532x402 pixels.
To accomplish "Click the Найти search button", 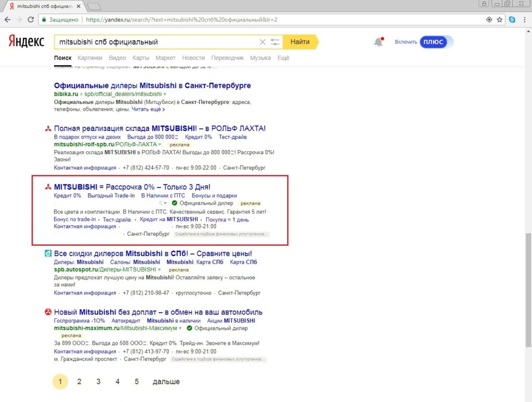I will coord(300,42).
